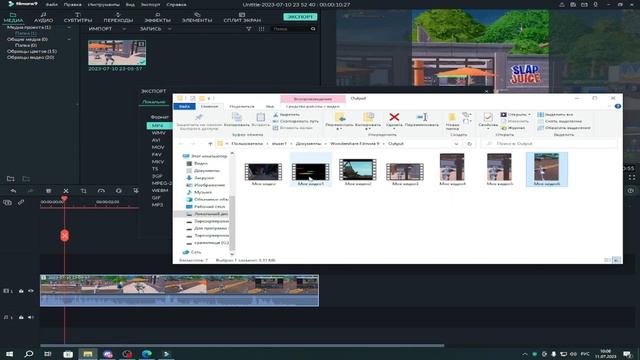This screenshot has width=640, height=360.
Task: Click the Свойства properties icon in Explorer
Action: pos(488,118)
